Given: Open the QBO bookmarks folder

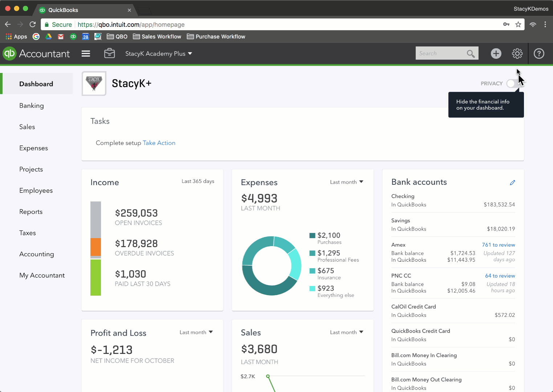Looking at the screenshot, I should click(x=117, y=37).
